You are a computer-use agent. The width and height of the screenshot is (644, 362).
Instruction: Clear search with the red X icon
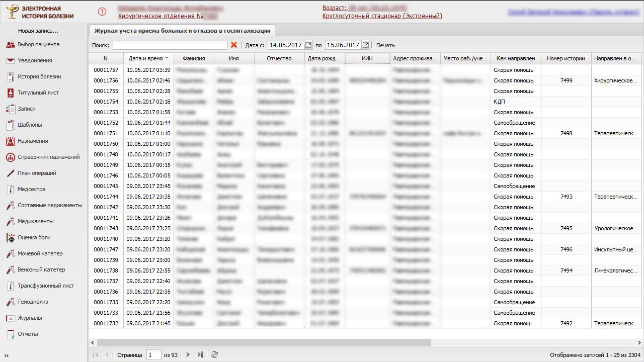pos(234,45)
